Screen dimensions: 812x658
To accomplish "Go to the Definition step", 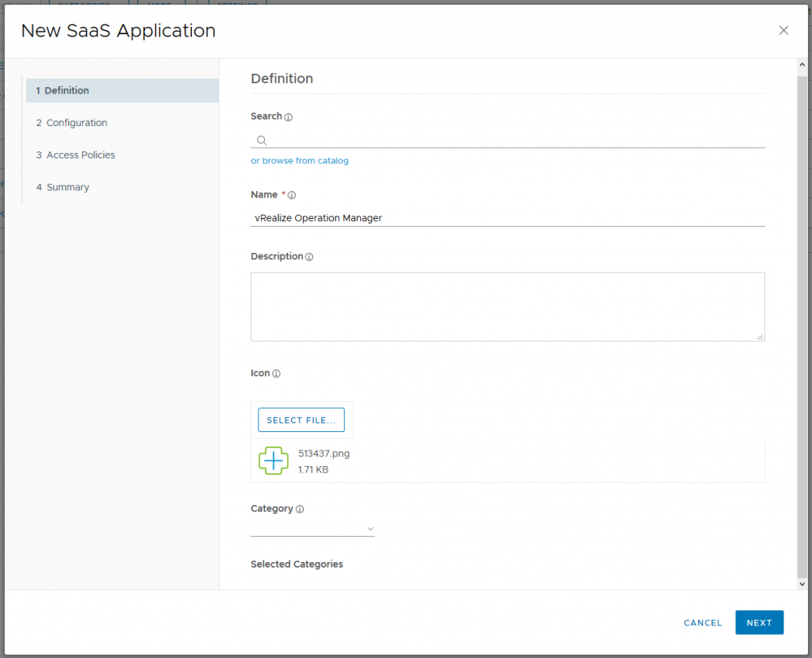I will click(x=122, y=90).
